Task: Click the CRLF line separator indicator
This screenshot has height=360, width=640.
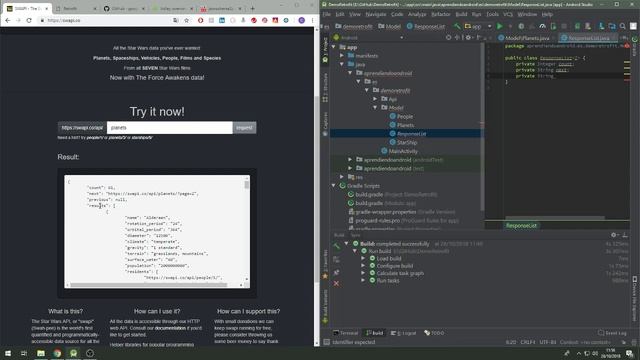Action: point(528,342)
